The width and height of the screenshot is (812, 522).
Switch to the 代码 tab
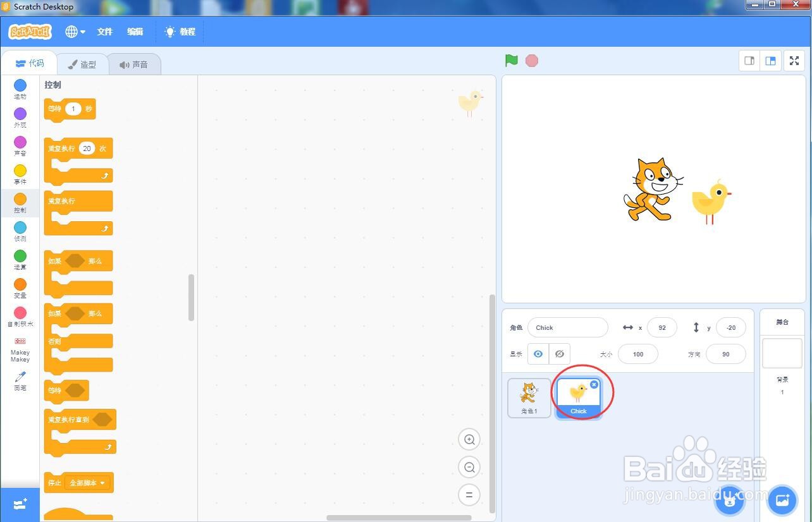(x=30, y=64)
